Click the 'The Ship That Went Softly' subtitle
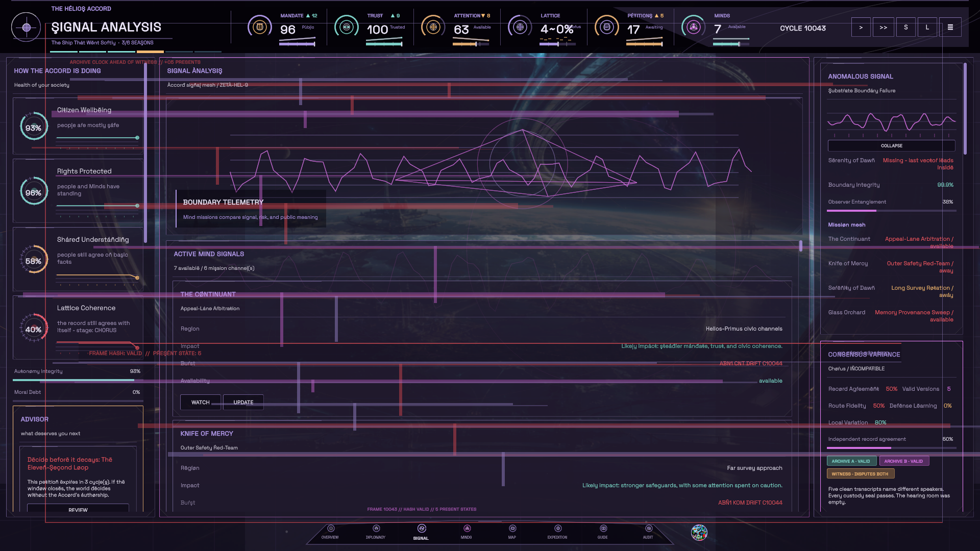Image resolution: width=980 pixels, height=551 pixels. click(x=83, y=43)
